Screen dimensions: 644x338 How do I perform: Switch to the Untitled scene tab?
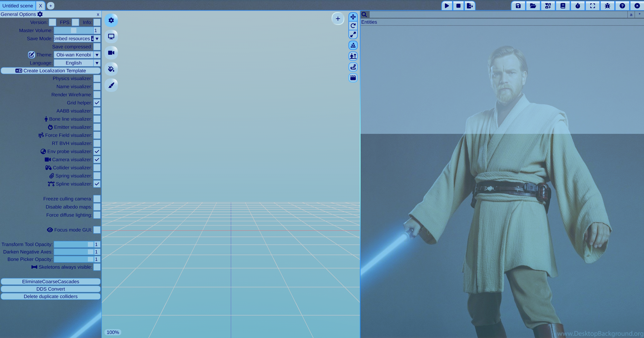pos(18,5)
